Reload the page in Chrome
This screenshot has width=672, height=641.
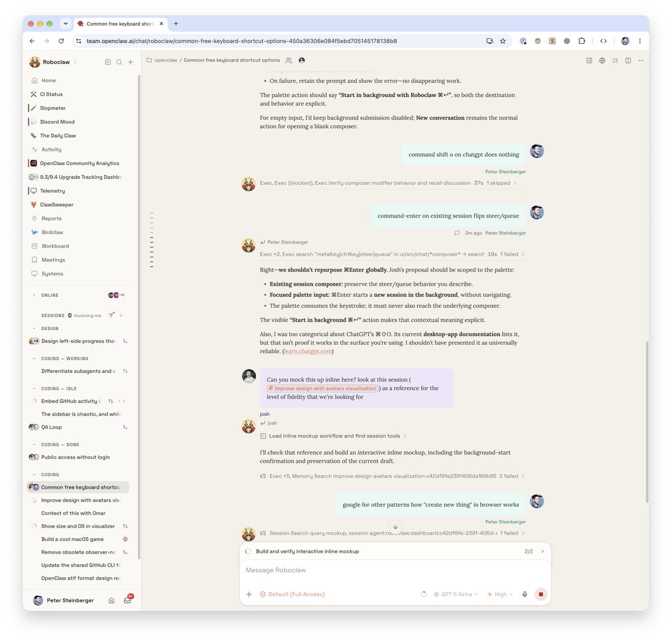click(x=61, y=41)
